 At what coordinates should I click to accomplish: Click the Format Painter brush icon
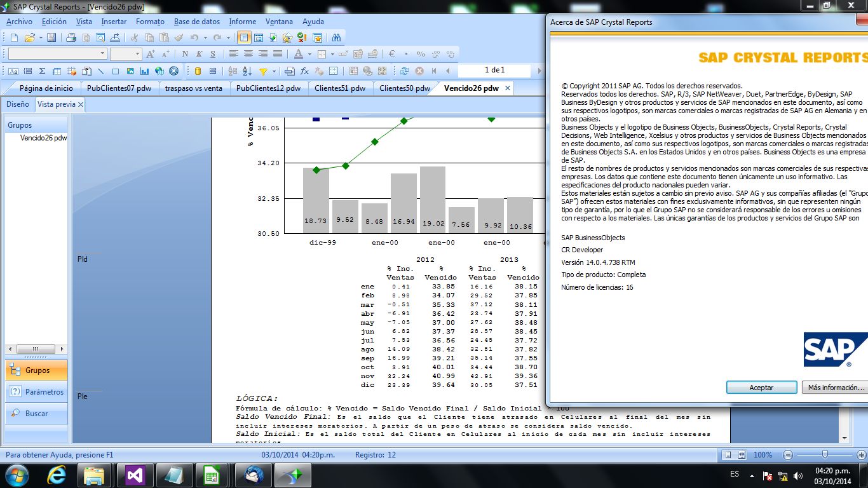pyautogui.click(x=179, y=37)
